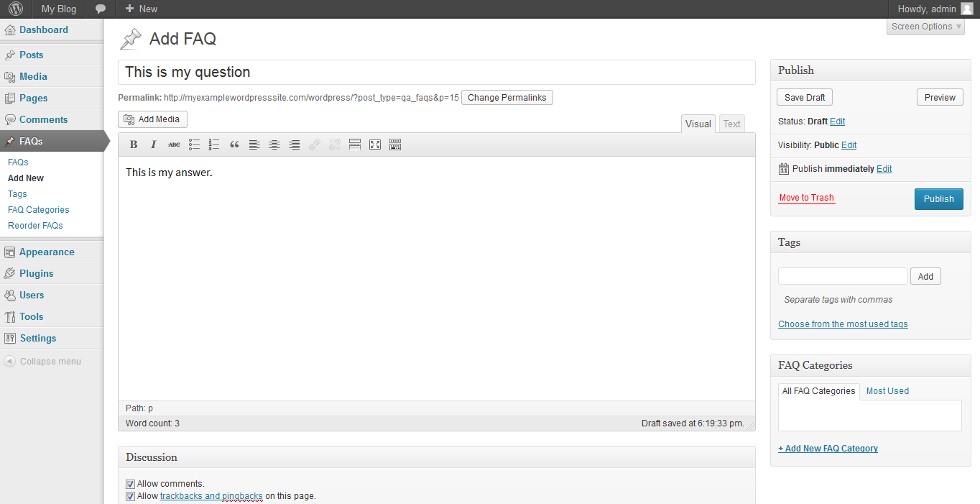Edit the post Status
The width and height of the screenshot is (980, 504).
(837, 122)
